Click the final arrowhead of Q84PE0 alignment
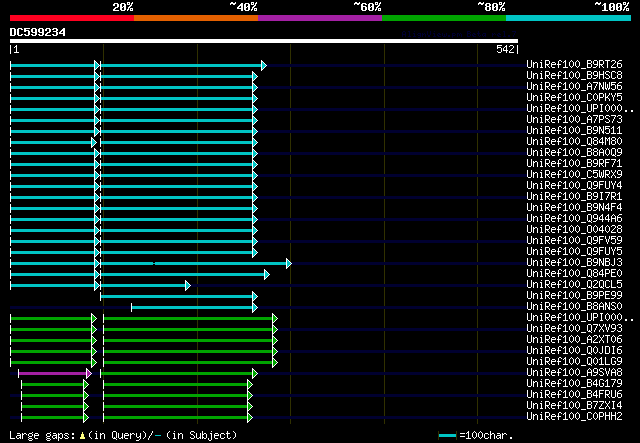Screen dimensions: 640x443 pos(267,274)
